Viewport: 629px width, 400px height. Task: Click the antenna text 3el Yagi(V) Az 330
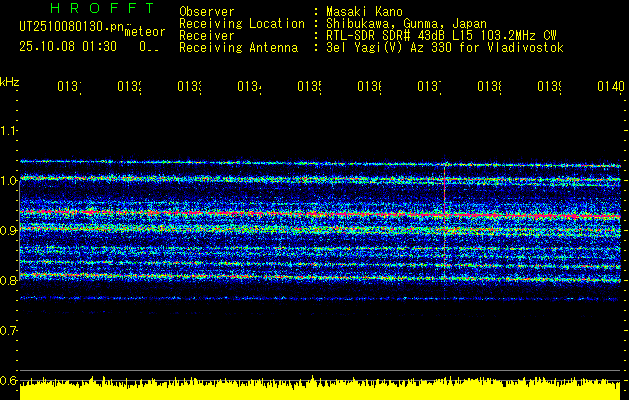pyautogui.click(x=390, y=48)
